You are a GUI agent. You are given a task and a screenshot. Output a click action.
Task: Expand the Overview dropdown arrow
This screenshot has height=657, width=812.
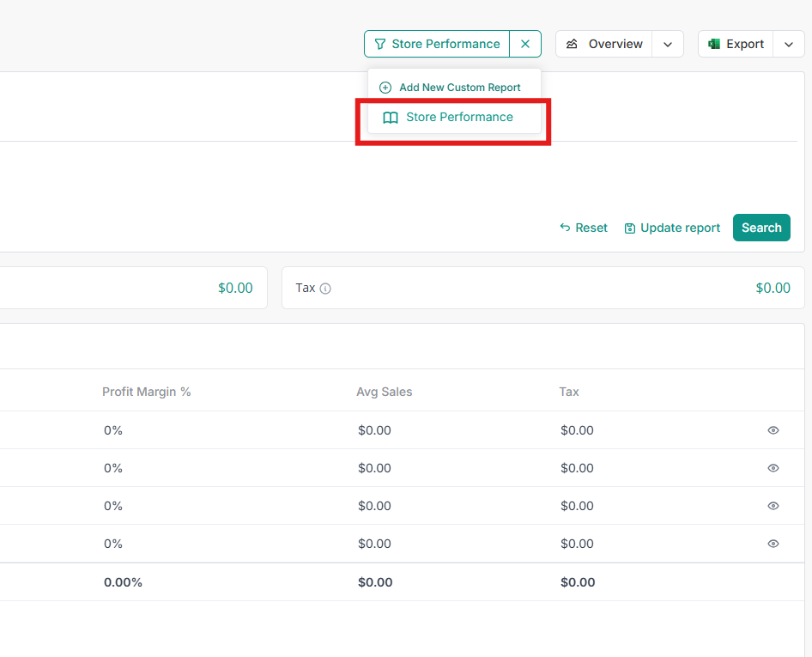pos(668,44)
